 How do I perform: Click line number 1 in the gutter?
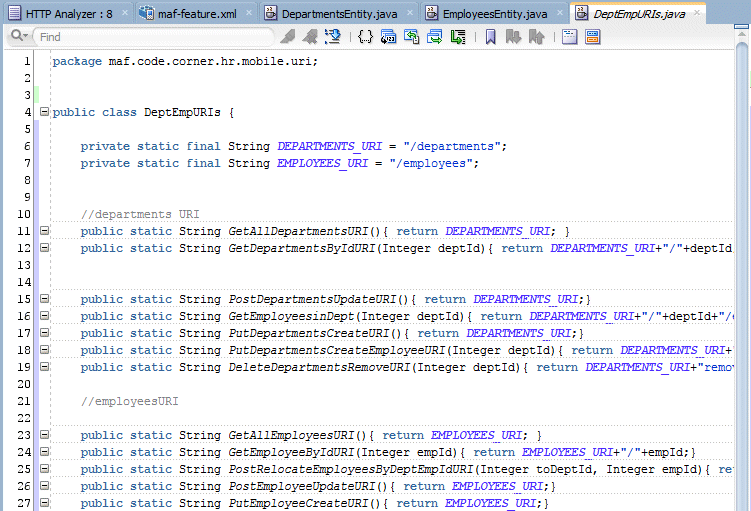[27, 61]
